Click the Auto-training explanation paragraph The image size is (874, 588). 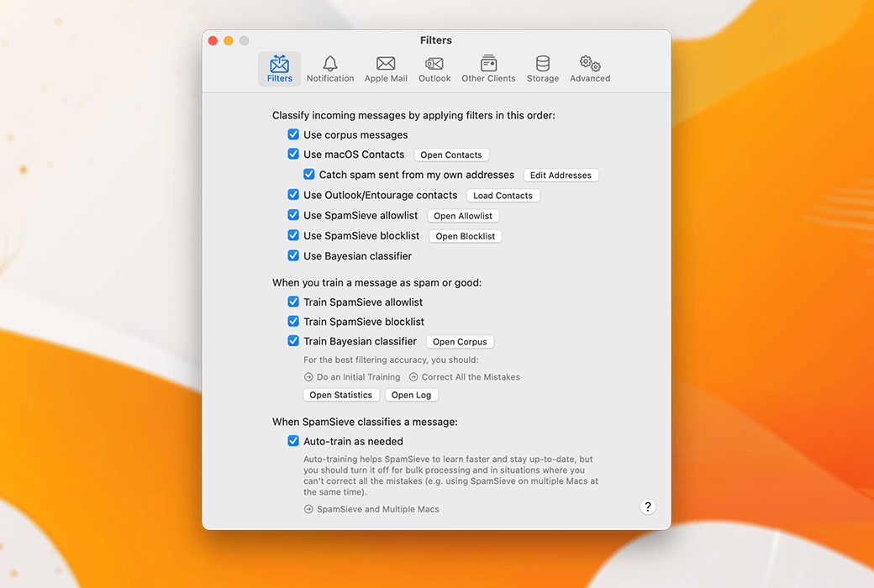[450, 475]
